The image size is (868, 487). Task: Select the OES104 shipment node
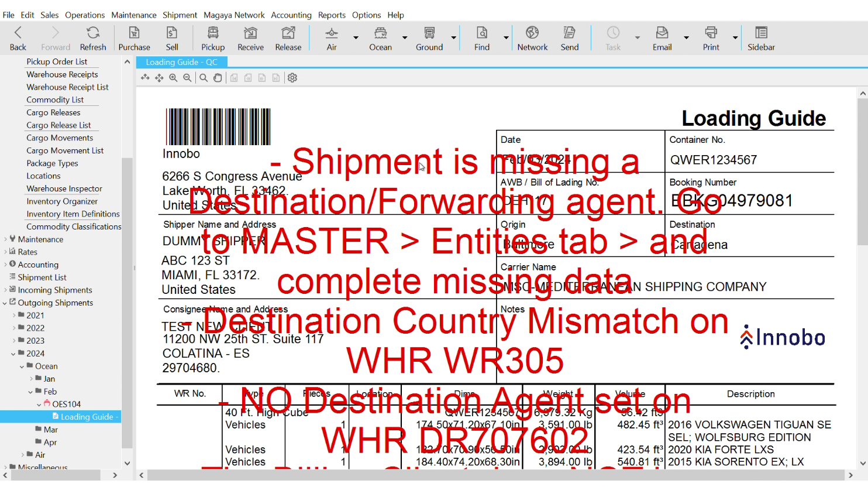pos(67,404)
